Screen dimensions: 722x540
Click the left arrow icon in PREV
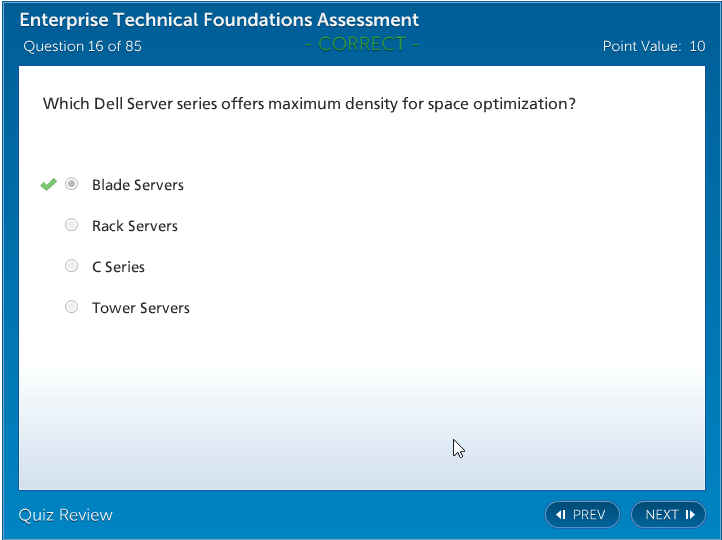click(561, 515)
